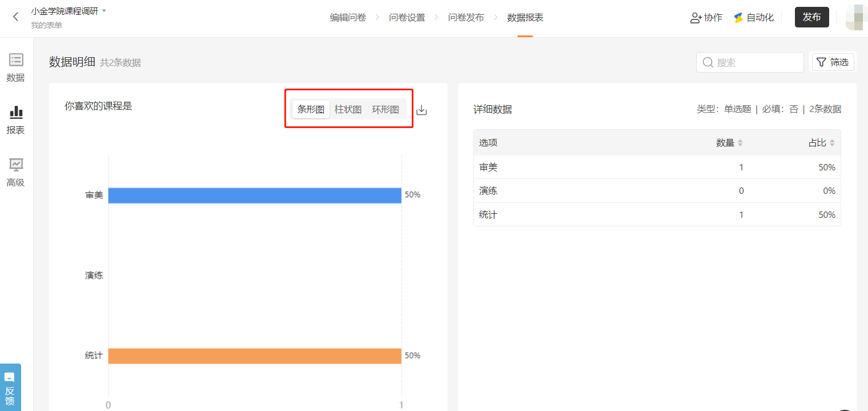Click the 协作 collaboration icon
The width and height of the screenshot is (868, 411).
(696, 18)
